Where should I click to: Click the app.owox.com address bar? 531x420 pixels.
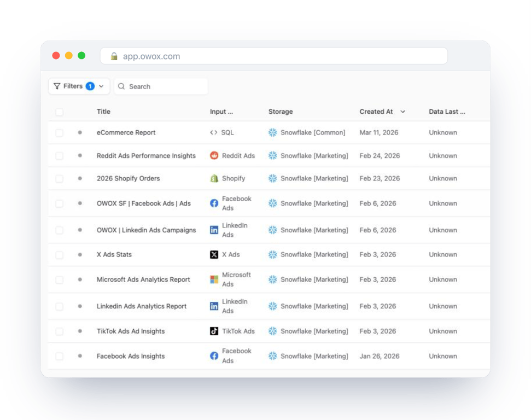pyautogui.click(x=273, y=56)
